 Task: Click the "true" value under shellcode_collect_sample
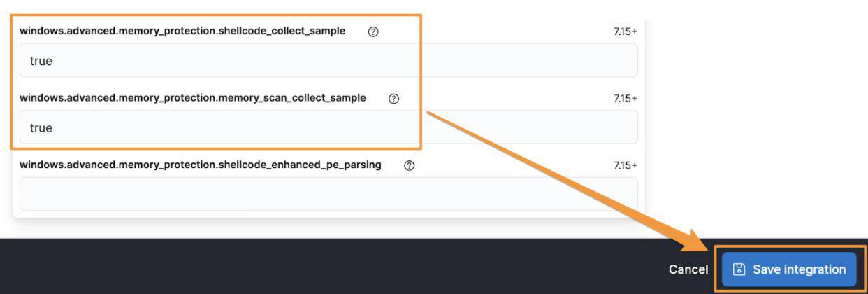pos(41,61)
